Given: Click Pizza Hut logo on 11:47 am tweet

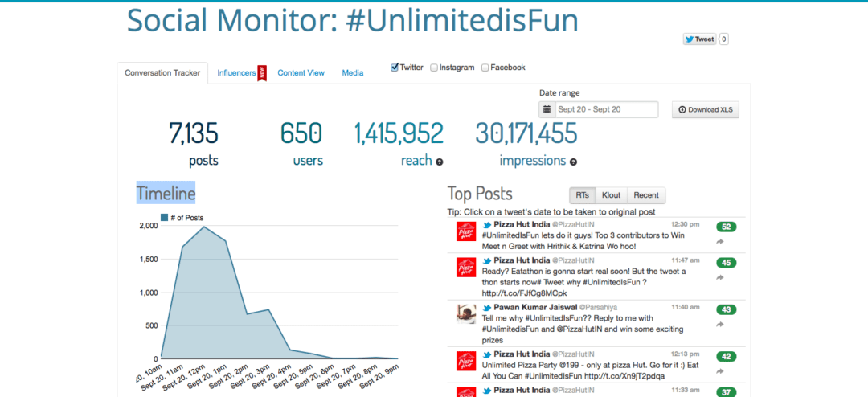Looking at the screenshot, I should coord(466,267).
